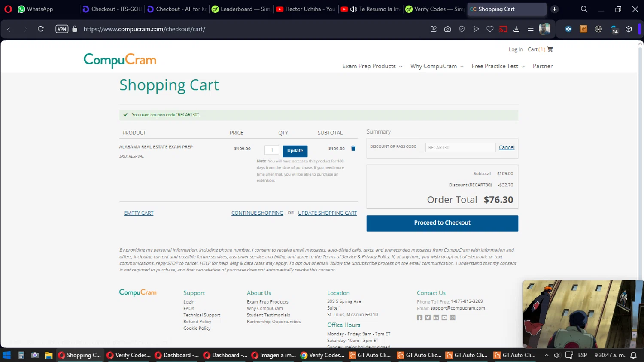This screenshot has height=362, width=644.
Task: Open the ad blocker shield icon
Action: tap(462, 29)
